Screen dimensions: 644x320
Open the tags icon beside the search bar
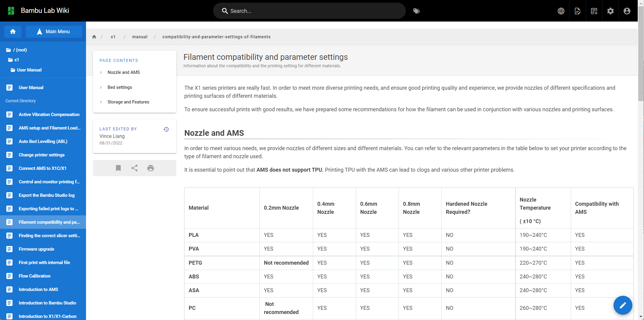click(x=417, y=11)
